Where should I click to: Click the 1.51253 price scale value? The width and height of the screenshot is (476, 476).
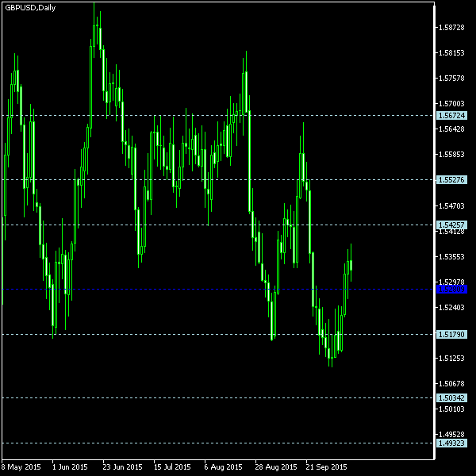[x=451, y=359]
